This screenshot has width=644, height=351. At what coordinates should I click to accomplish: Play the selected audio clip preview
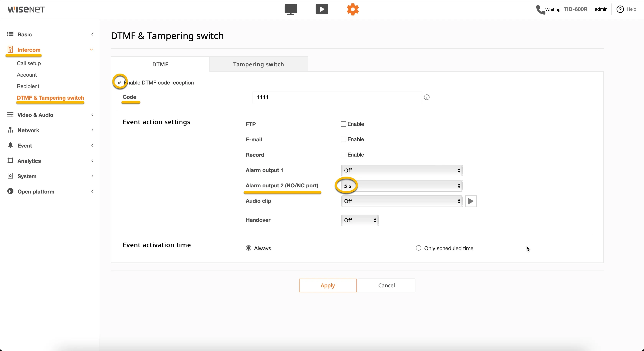(x=471, y=201)
